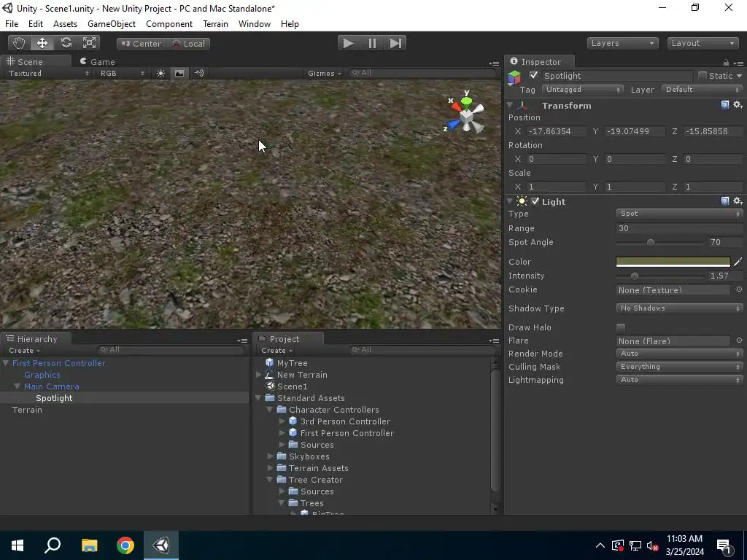Open Transform component help book icon
The image size is (747, 560).
724,105
